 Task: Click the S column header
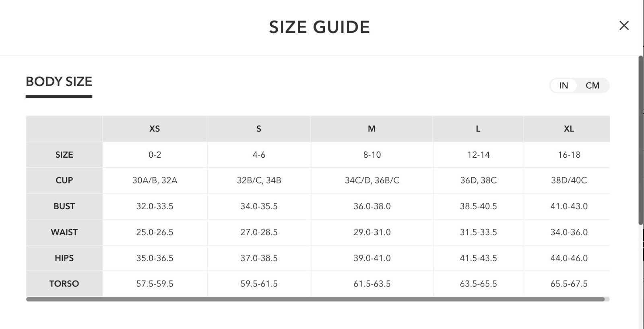(259, 129)
